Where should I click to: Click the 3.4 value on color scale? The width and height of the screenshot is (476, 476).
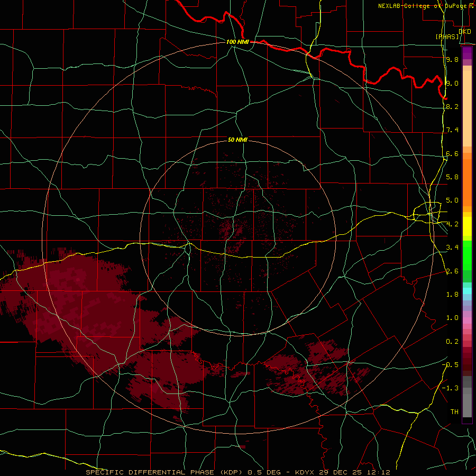point(452,248)
